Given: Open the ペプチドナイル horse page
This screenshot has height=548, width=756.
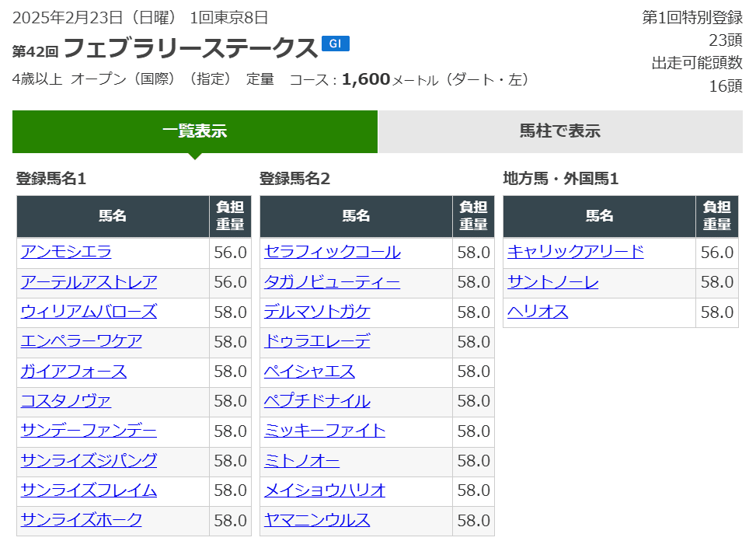Looking at the screenshot, I should pyautogui.click(x=319, y=402).
